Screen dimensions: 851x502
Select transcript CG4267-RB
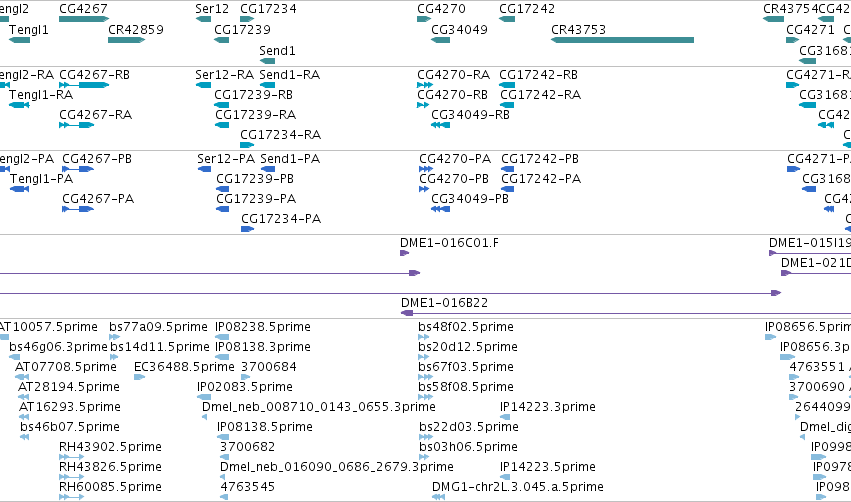[94, 74]
